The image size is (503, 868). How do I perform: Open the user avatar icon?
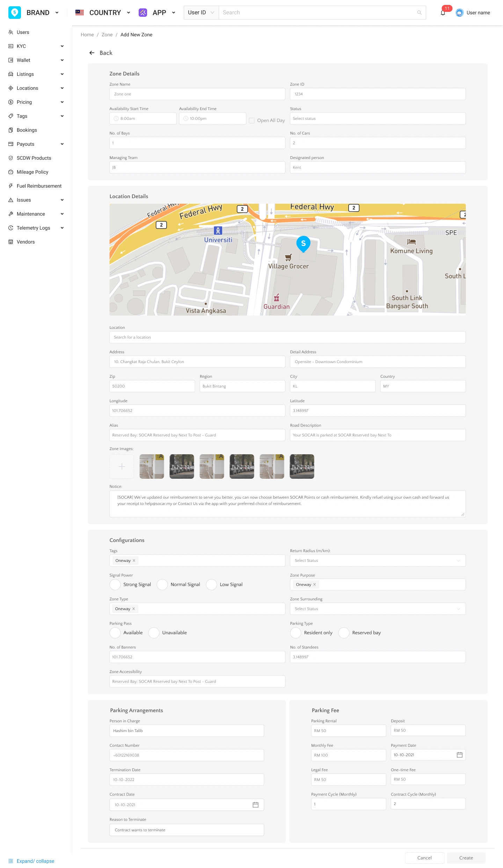459,13
